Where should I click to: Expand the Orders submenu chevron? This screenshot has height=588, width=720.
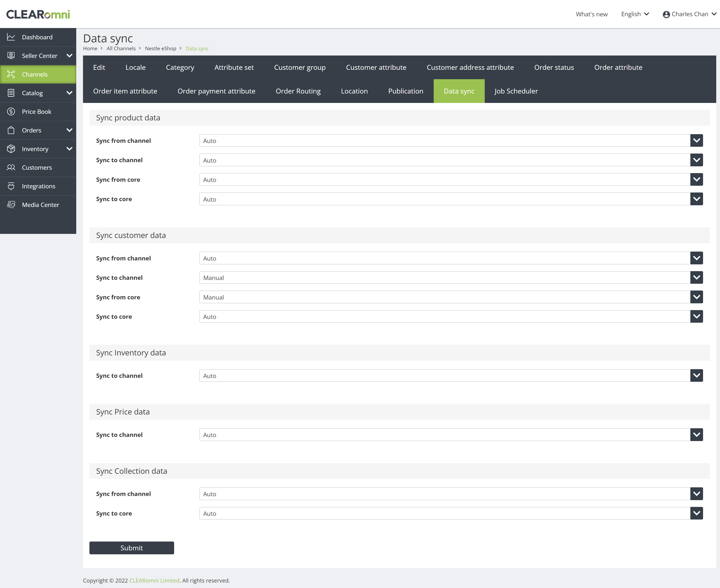coord(69,130)
